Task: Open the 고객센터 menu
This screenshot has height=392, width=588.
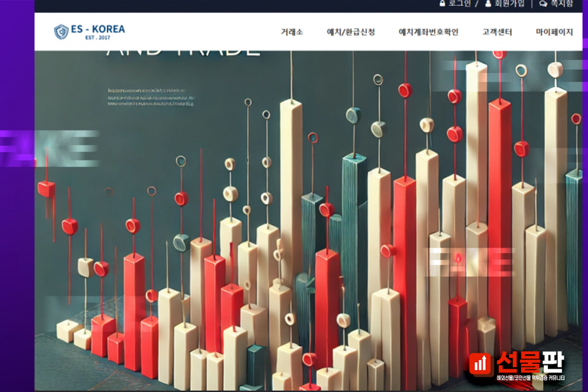Action: click(x=497, y=32)
